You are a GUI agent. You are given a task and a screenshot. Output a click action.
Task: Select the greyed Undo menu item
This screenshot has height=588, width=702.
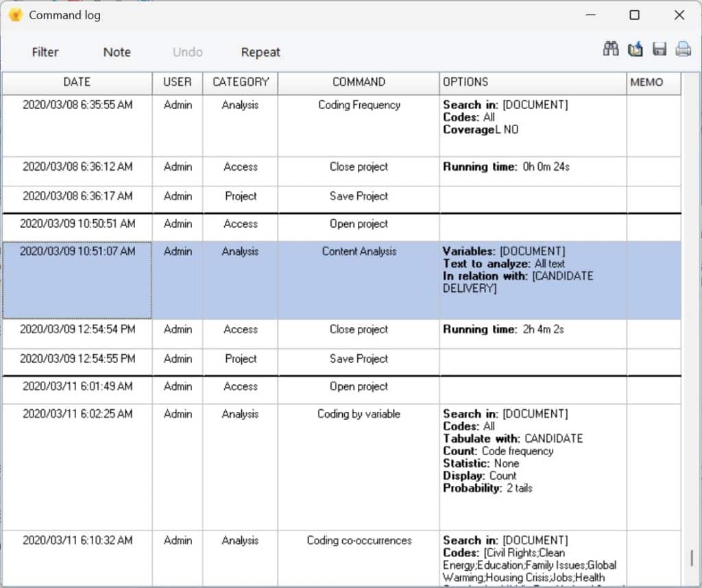click(188, 52)
